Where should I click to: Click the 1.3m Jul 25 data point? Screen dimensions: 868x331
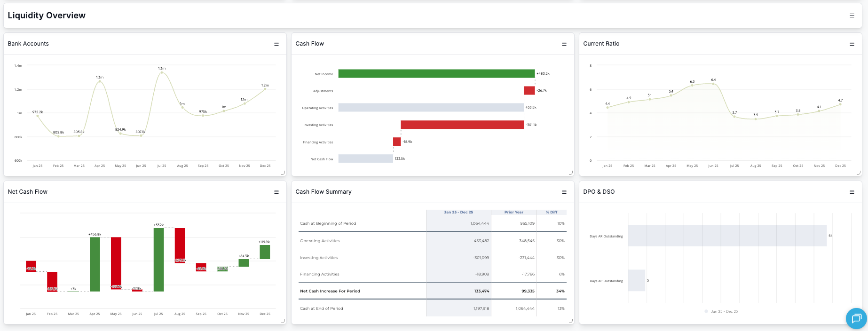[x=162, y=73]
